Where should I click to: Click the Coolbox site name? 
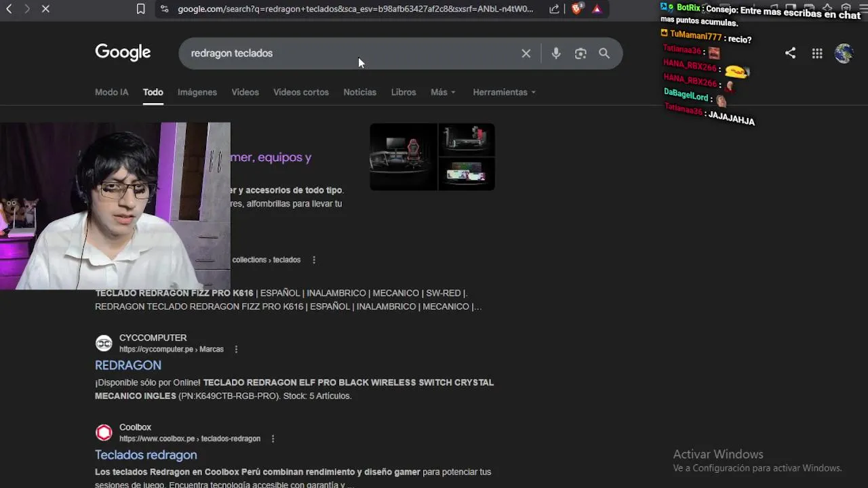135,427
